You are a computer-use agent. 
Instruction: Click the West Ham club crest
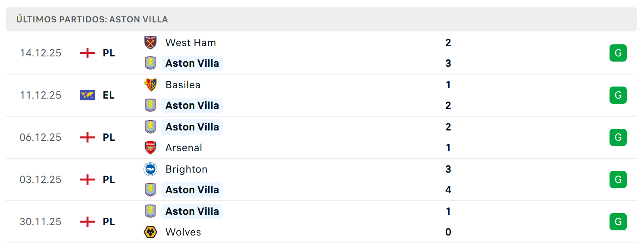click(x=150, y=43)
